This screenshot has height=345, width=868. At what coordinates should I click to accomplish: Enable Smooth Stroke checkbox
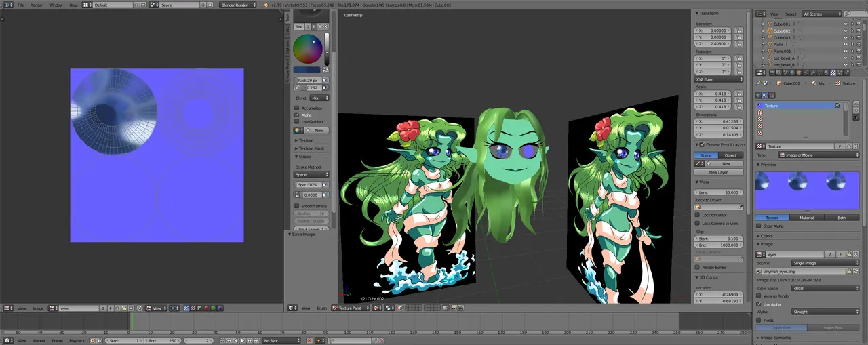(x=297, y=206)
